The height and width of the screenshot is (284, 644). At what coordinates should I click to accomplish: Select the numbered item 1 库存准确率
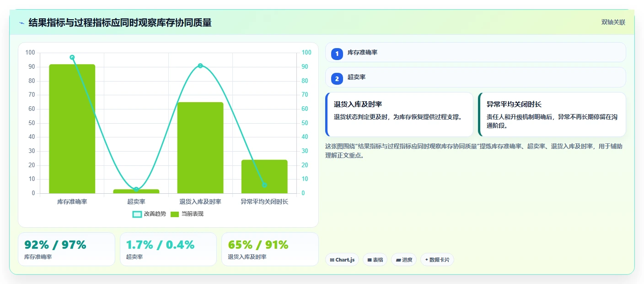point(476,52)
